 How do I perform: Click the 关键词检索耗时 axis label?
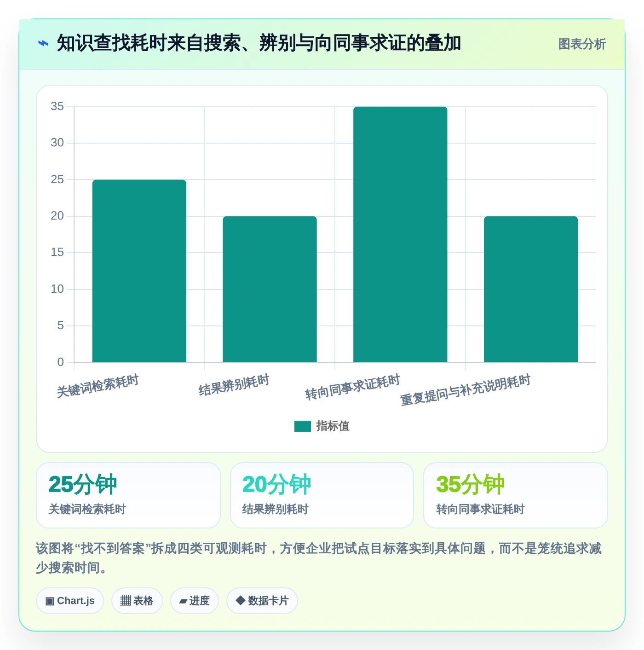[98, 386]
